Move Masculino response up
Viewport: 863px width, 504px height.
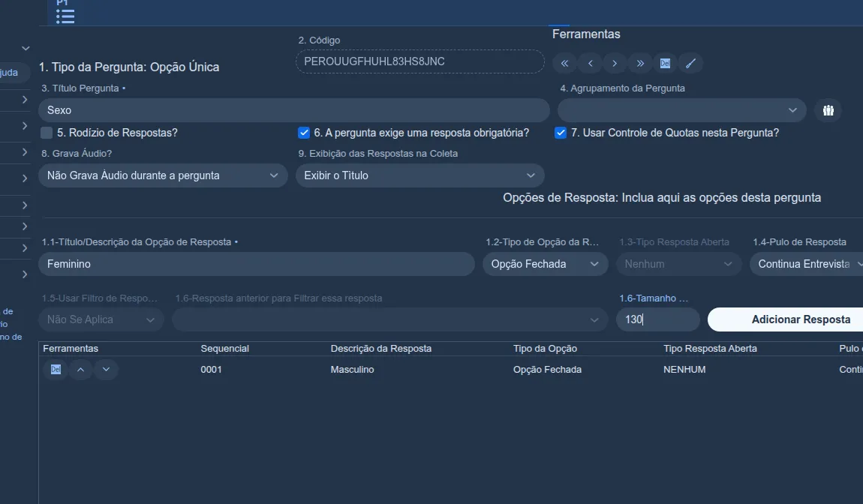(x=80, y=369)
